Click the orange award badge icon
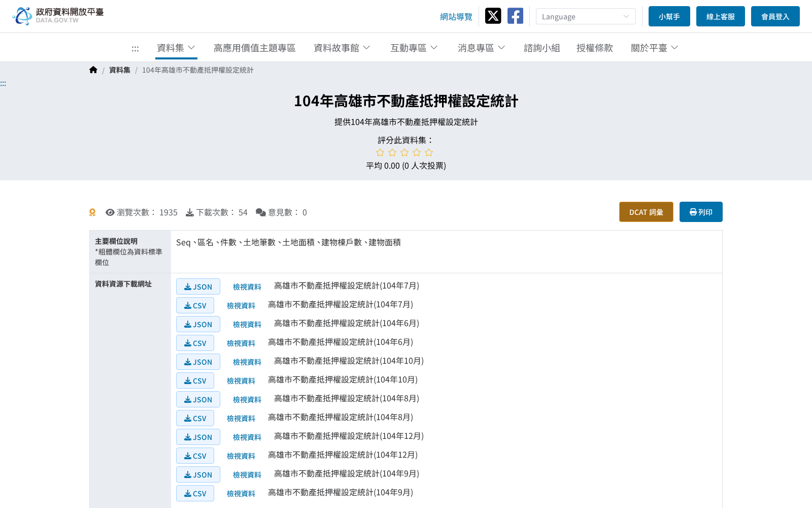 (92, 212)
